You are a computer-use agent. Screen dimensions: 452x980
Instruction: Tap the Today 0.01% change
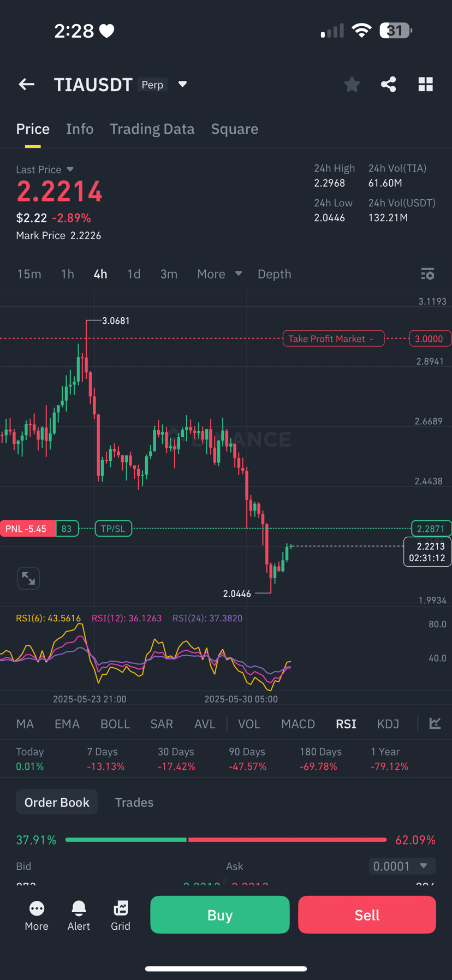point(30,759)
